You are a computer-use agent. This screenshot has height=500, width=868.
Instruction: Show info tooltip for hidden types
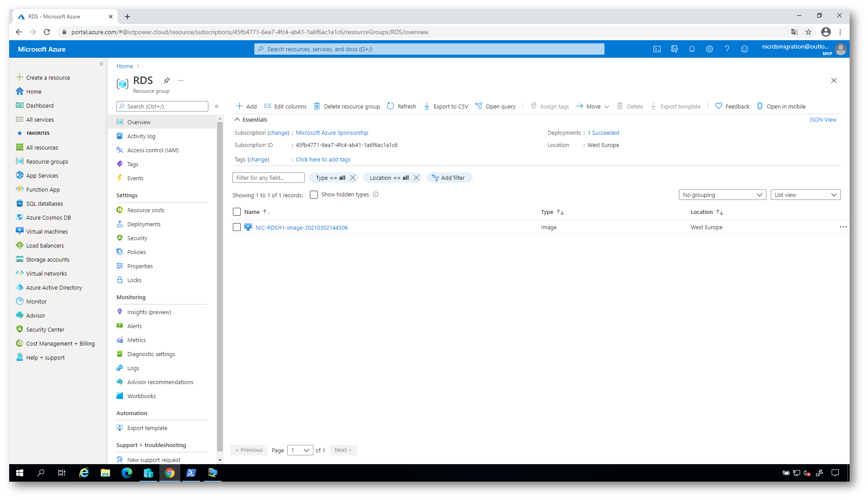376,195
